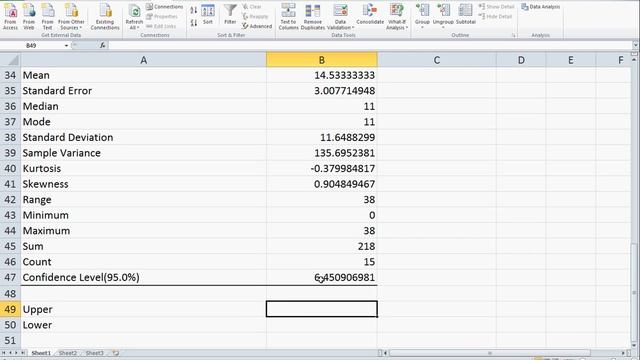Open Advanced filter options
This screenshot has width=640, height=360.
[x=257, y=26]
